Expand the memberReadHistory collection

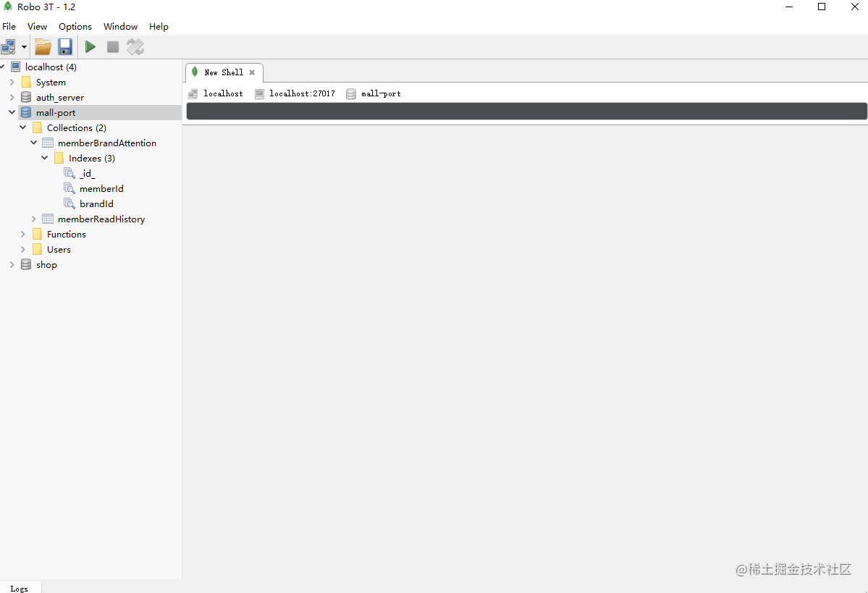pos(34,219)
